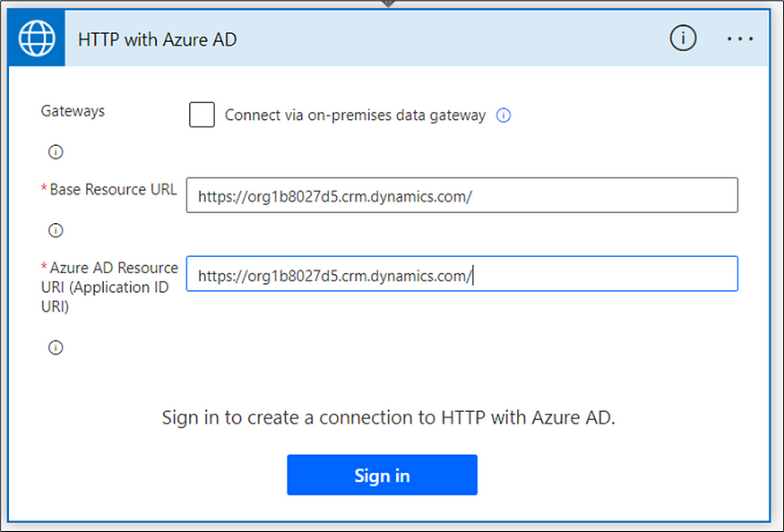The width and height of the screenshot is (784, 532).
Task: Click the Sign in button
Action: (x=382, y=475)
